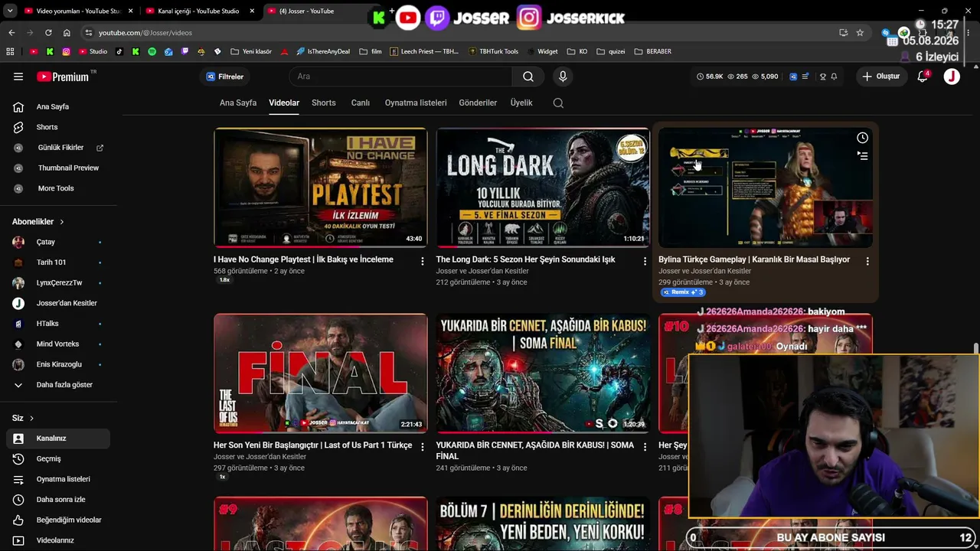Open the Spotify bookmark icon
The width and height of the screenshot is (980, 551).
[x=152, y=52]
